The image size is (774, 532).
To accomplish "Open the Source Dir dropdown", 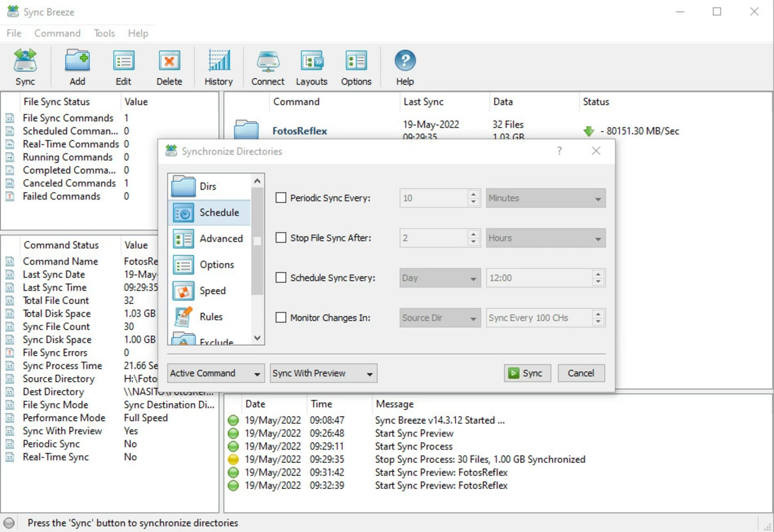I will click(440, 318).
